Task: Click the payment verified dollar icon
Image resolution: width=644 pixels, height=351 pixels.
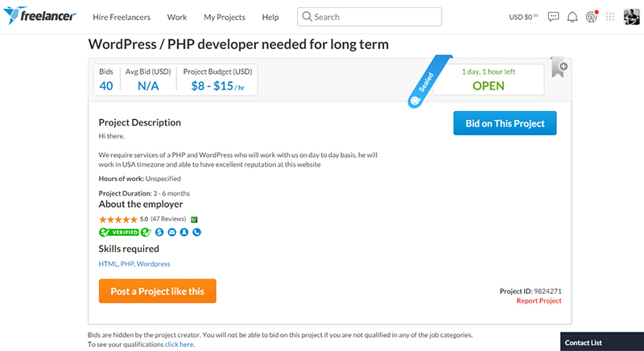Action: coord(159,233)
